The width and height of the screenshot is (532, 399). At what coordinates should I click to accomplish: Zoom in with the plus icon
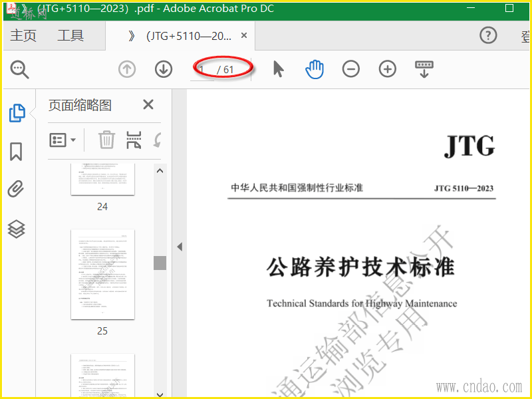tap(388, 69)
